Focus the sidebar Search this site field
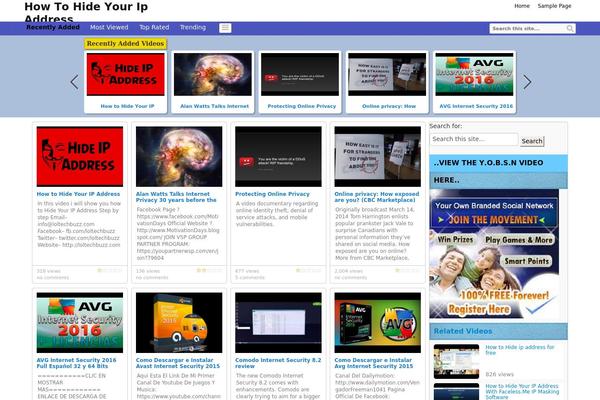Viewport: 600px width, 400px height. 474,139
